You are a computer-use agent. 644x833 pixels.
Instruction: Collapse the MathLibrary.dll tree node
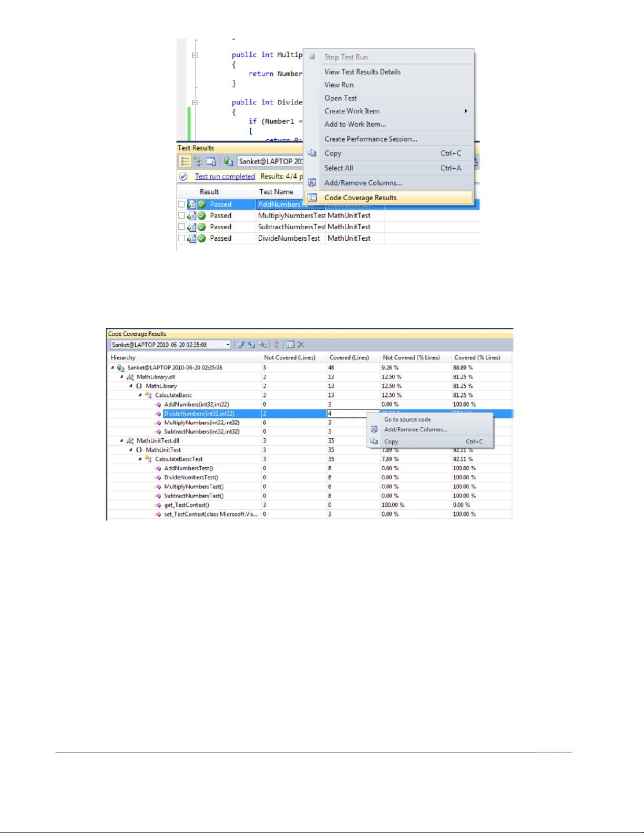pos(121,377)
